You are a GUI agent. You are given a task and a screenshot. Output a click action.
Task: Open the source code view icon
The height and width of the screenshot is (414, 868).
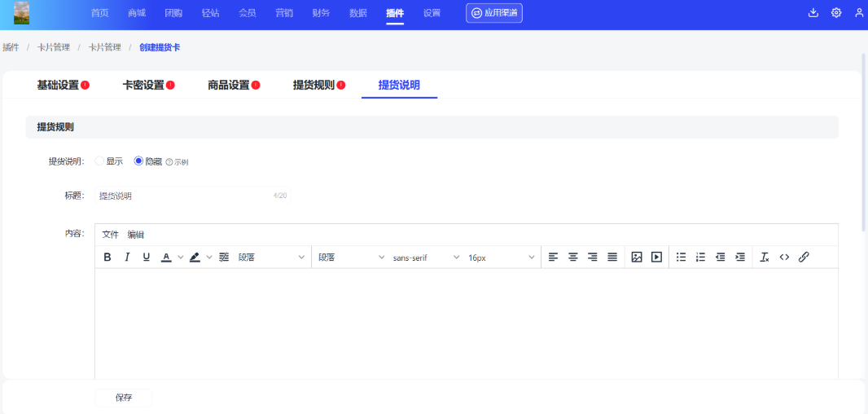pos(784,258)
